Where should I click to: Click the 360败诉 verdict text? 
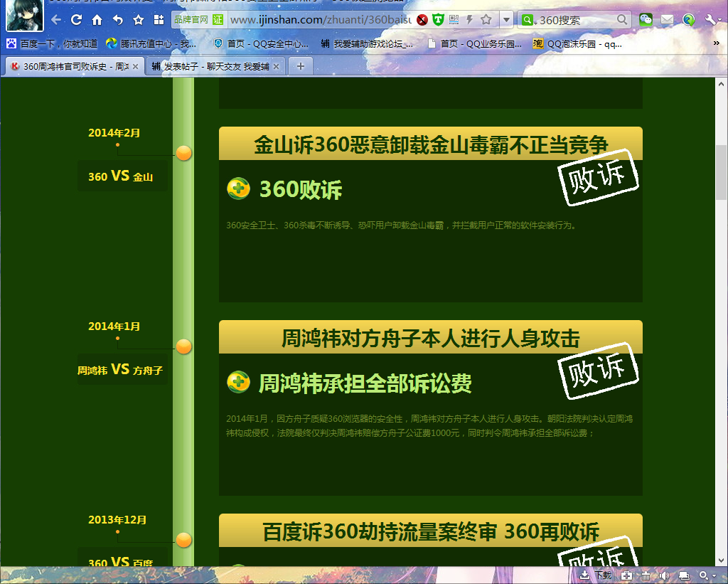[x=301, y=189]
